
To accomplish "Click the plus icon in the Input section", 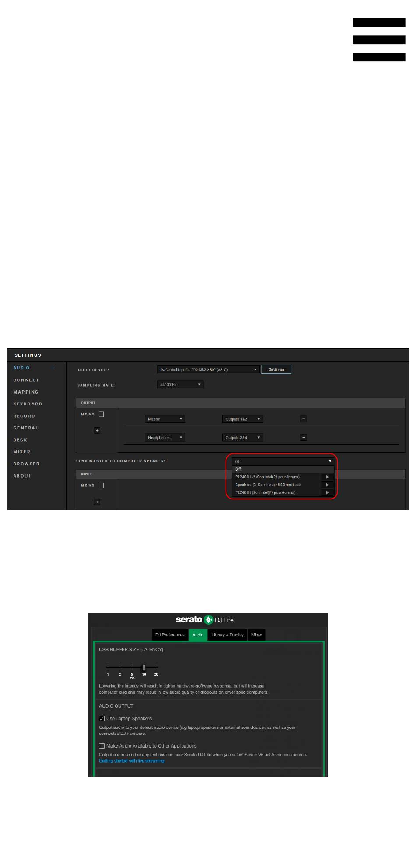I will [97, 502].
